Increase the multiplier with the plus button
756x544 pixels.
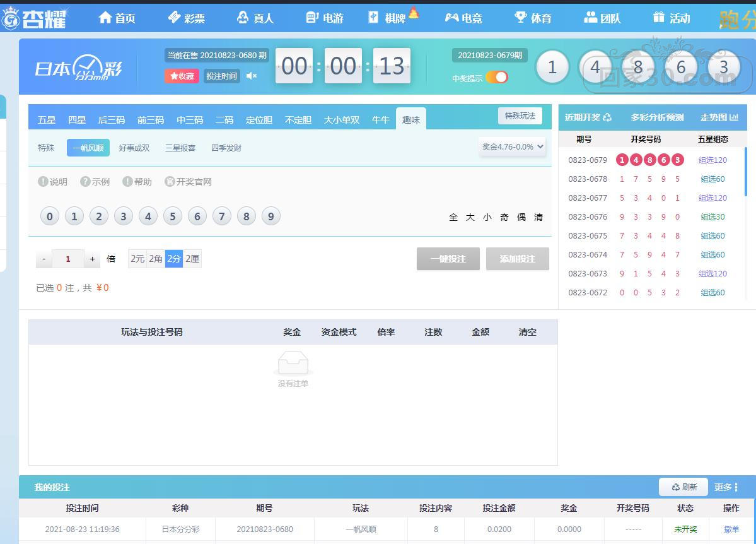click(92, 259)
